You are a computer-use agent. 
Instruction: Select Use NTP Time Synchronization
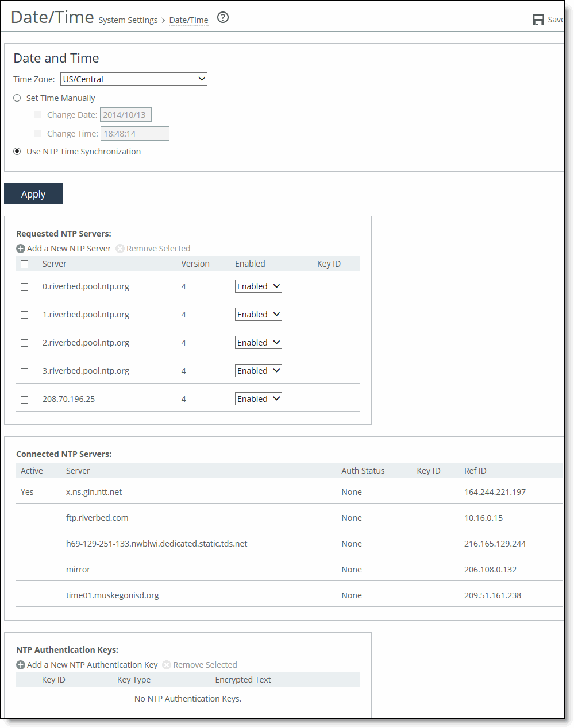[17, 151]
